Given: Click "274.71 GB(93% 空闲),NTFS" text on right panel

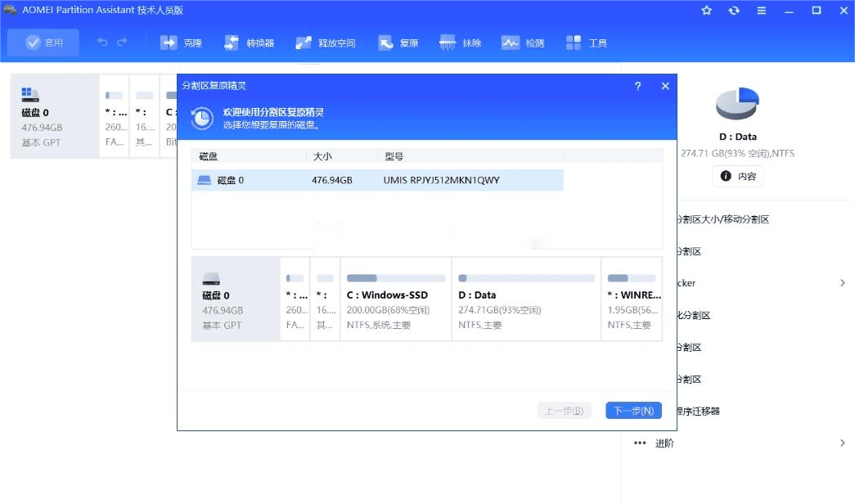Looking at the screenshot, I should point(738,153).
